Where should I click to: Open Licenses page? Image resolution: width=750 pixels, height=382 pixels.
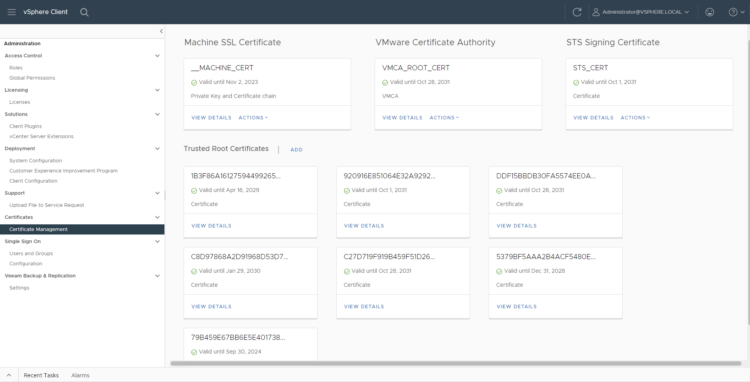click(20, 102)
